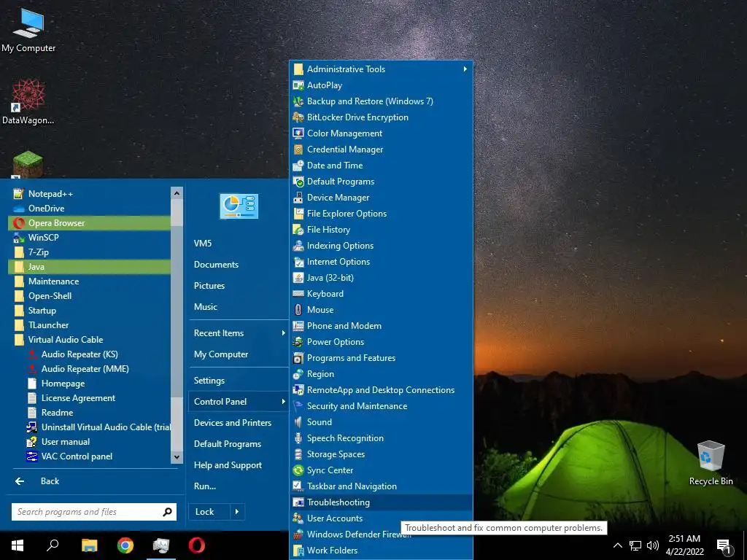Image resolution: width=747 pixels, height=560 pixels.
Task: Expand the Administrative Tools submenu arrow
Action: point(465,69)
